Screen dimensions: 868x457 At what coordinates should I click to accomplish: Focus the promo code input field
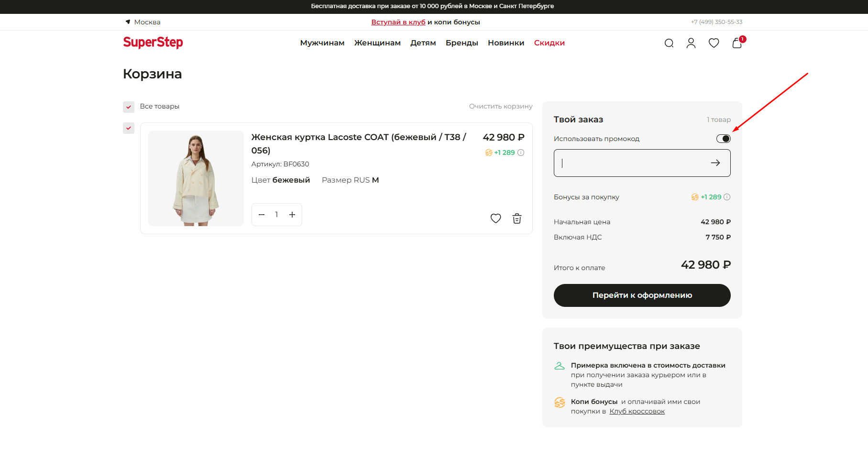click(x=631, y=163)
